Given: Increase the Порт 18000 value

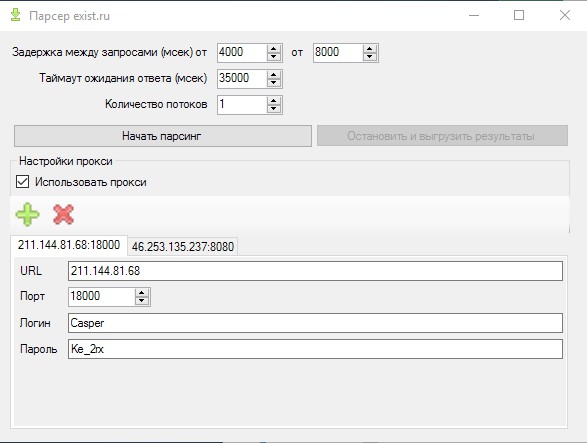Looking at the screenshot, I should (x=142, y=293).
